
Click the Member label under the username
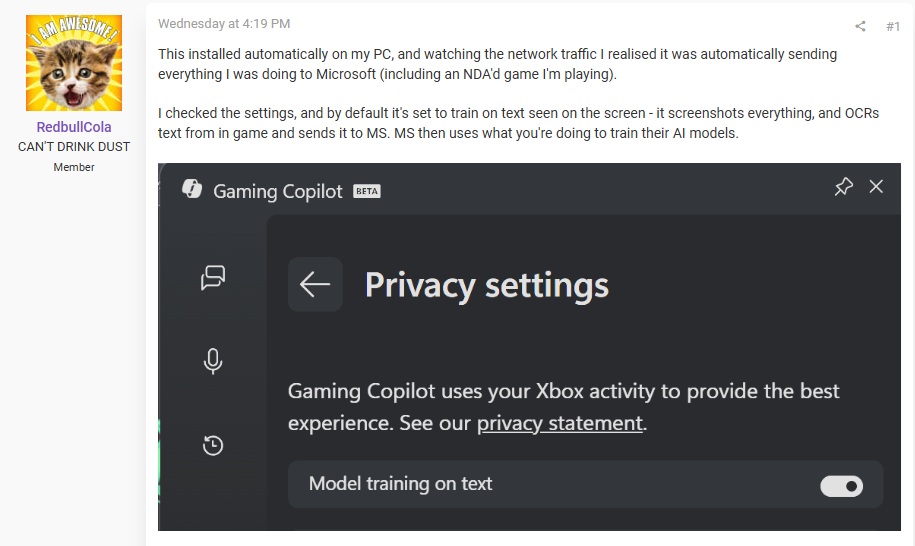tap(73, 167)
